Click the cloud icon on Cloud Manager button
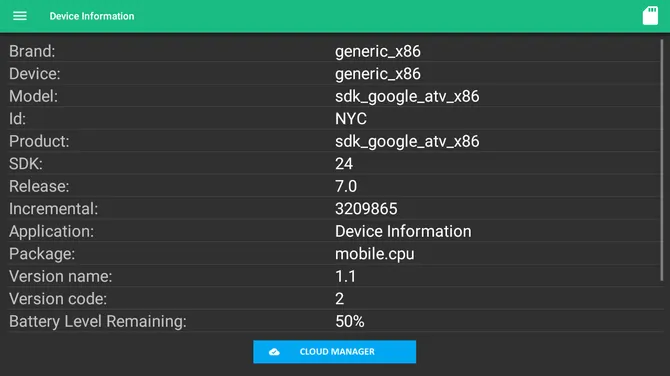Viewport: 670px width, 376px height. [x=274, y=352]
